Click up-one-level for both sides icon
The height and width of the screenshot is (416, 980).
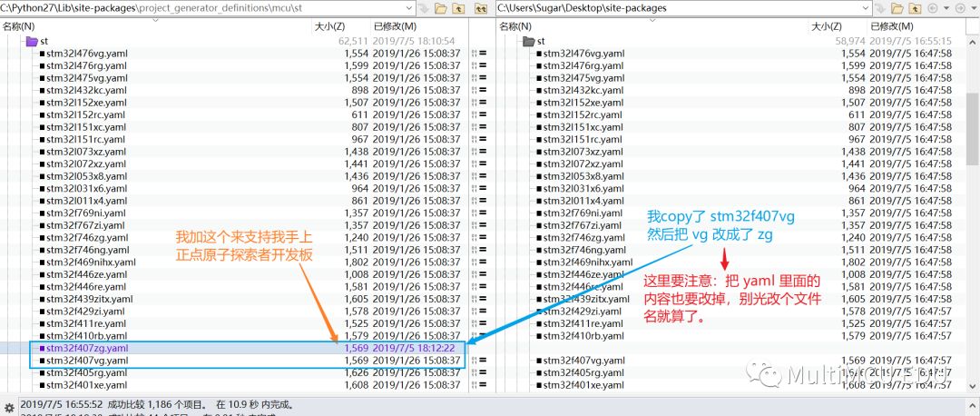pyautogui.click(x=481, y=8)
